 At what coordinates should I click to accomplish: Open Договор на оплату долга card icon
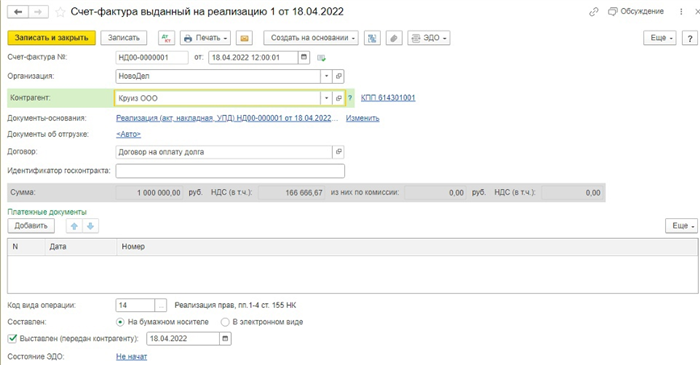[x=339, y=152]
